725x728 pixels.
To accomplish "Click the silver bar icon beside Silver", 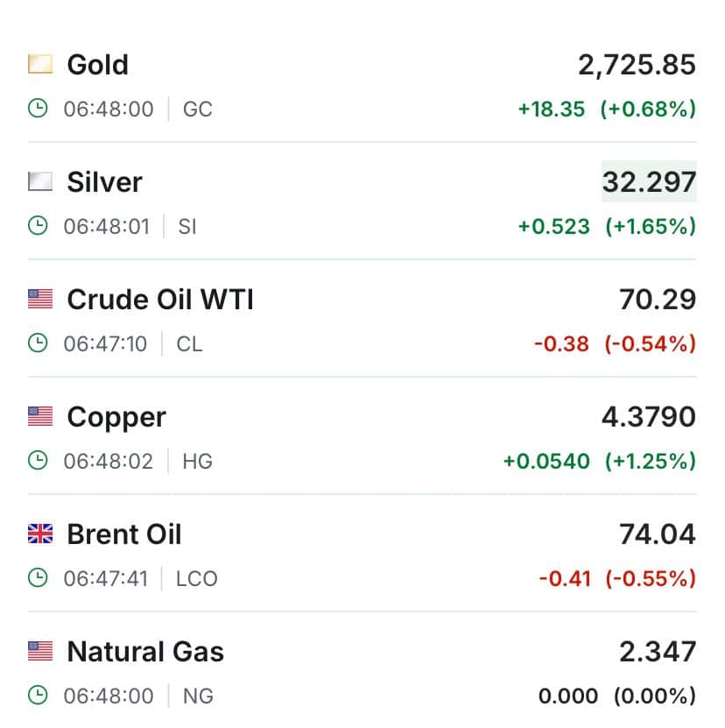I will coord(40,181).
